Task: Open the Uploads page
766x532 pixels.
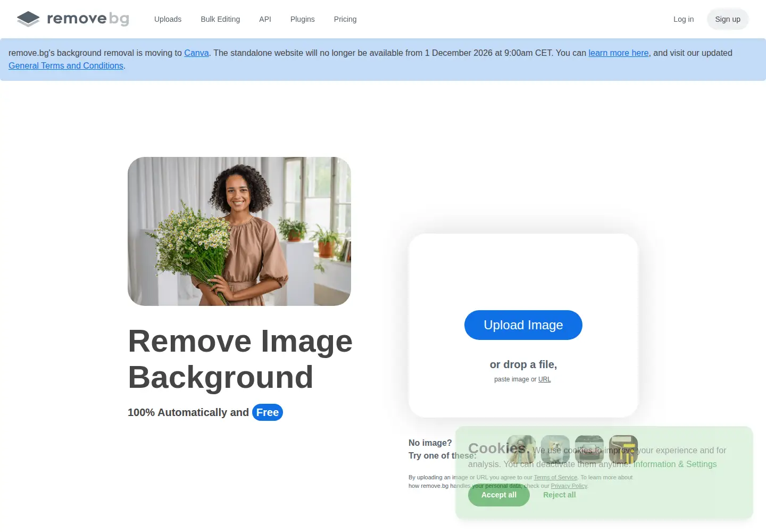Action: pyautogui.click(x=168, y=19)
